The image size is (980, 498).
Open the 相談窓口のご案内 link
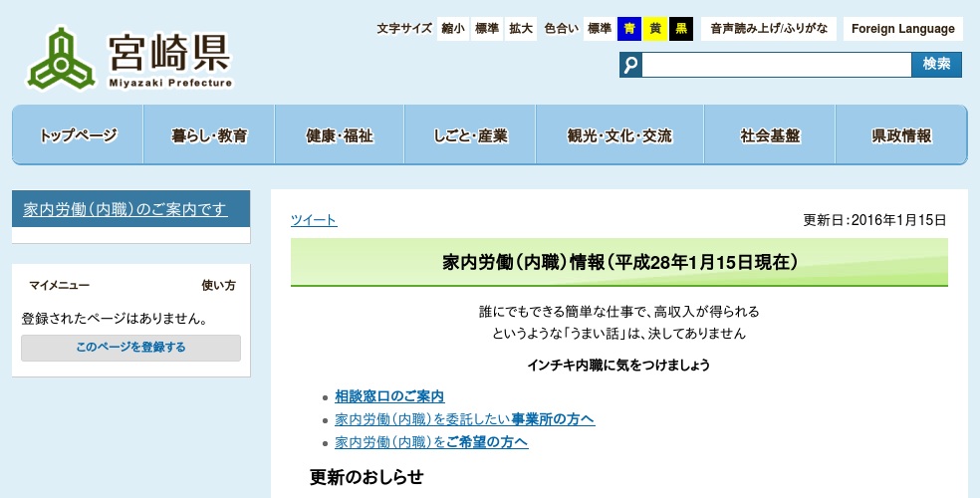[x=389, y=396]
